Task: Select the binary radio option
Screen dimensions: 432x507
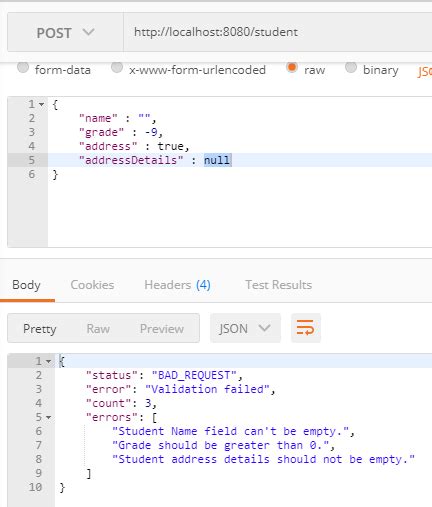Action: [351, 68]
